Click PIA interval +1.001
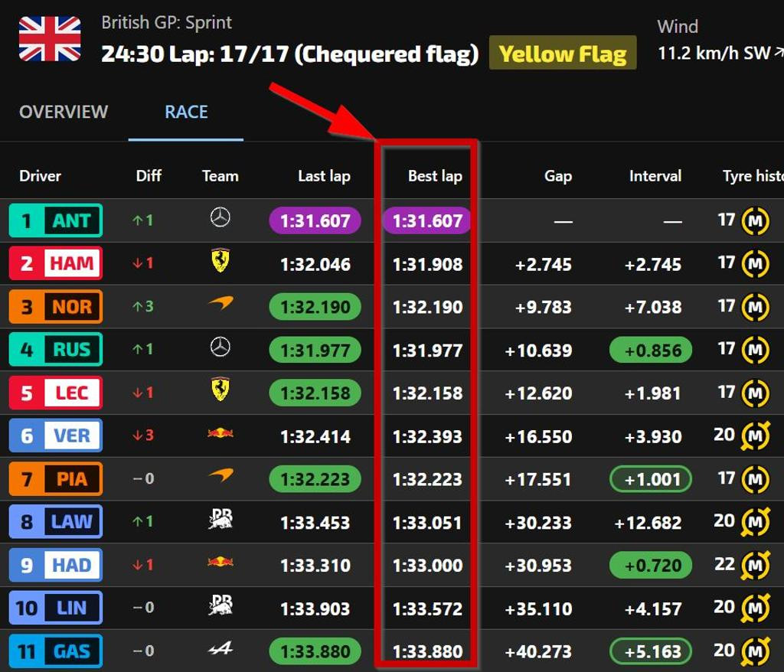Image resolution: width=784 pixels, height=672 pixels. [x=651, y=479]
